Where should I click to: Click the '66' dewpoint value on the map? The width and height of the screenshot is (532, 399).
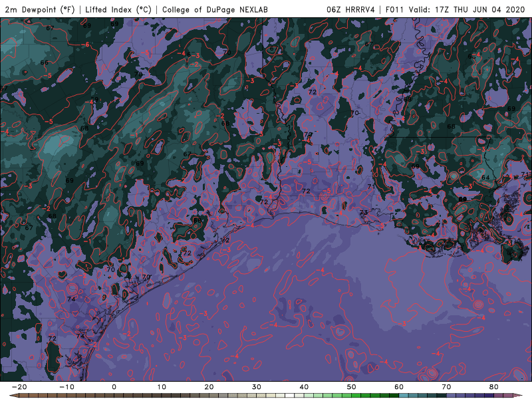click(x=45, y=63)
